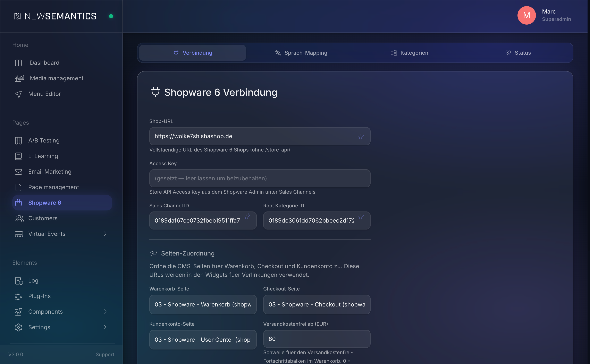Click the Log document icon
This screenshot has width=590, height=364.
[19, 281]
